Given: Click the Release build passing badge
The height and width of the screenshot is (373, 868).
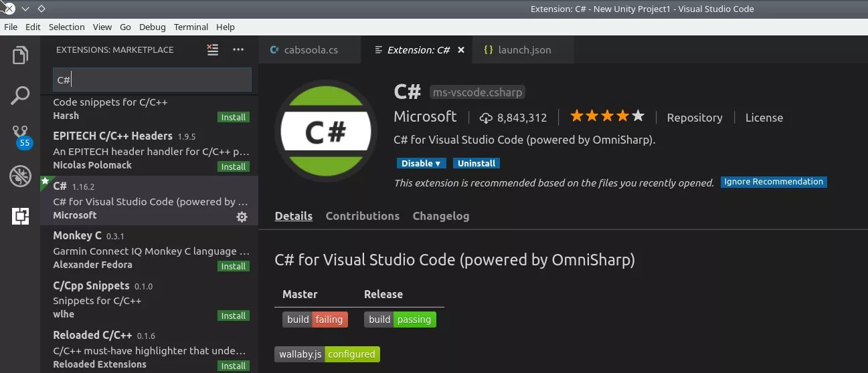Looking at the screenshot, I should pyautogui.click(x=400, y=320).
